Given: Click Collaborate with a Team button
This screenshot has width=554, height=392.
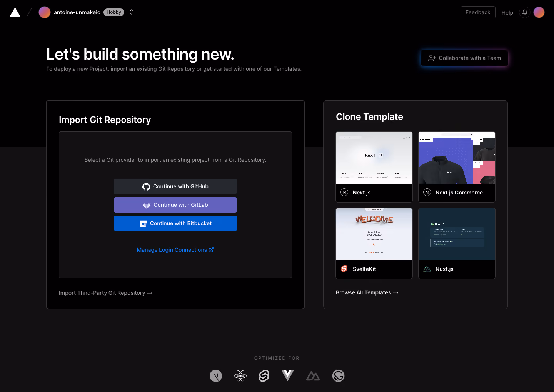Looking at the screenshot, I should point(464,58).
